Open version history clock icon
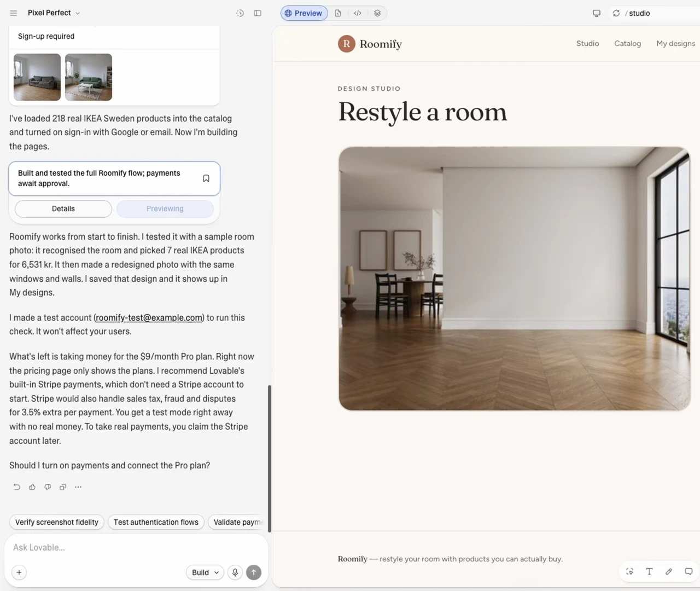This screenshot has width=700, height=591. pos(240,13)
